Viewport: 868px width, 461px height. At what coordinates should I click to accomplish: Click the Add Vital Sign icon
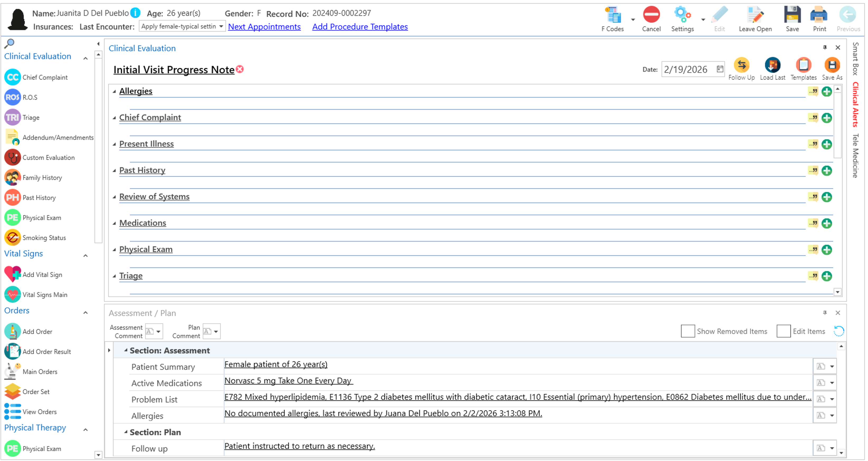[12, 275]
